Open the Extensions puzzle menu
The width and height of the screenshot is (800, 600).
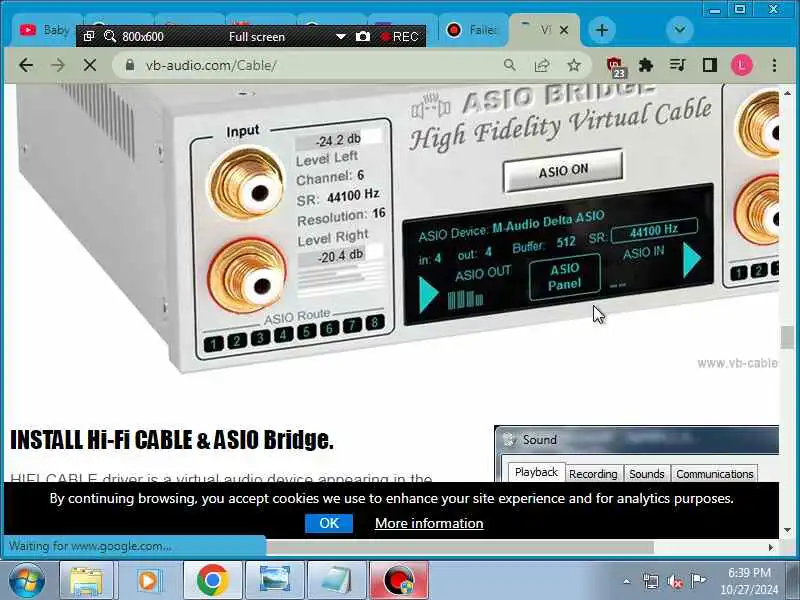[646, 65]
